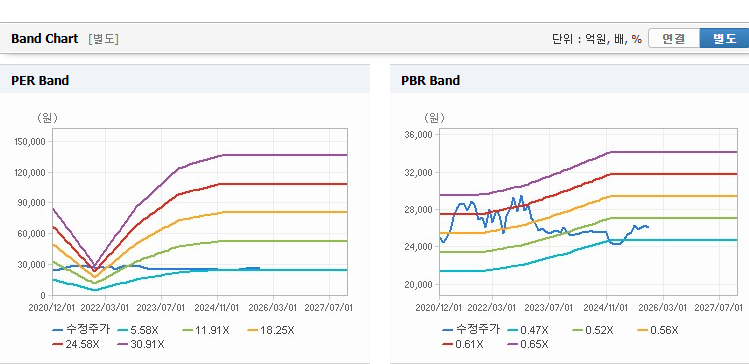The image size is (749, 364).
Task: Switch to the 연결 view button
Action: (674, 39)
